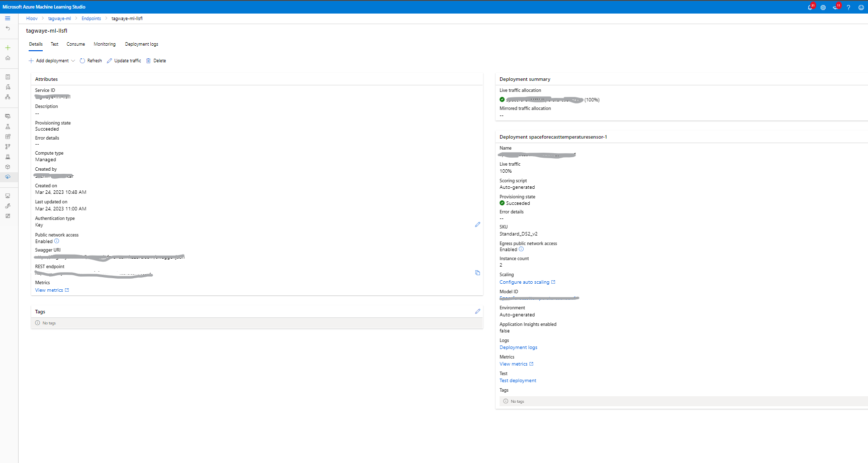Click the Microsoft Azure Machine Learning Studio title

tap(44, 7)
